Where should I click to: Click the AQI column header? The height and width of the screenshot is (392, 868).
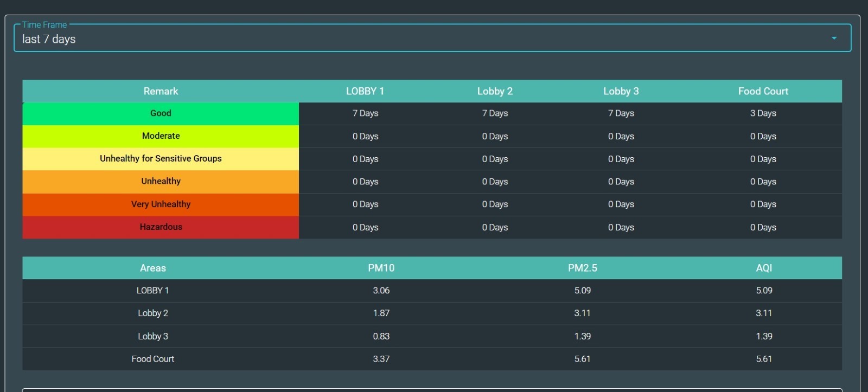(x=764, y=268)
